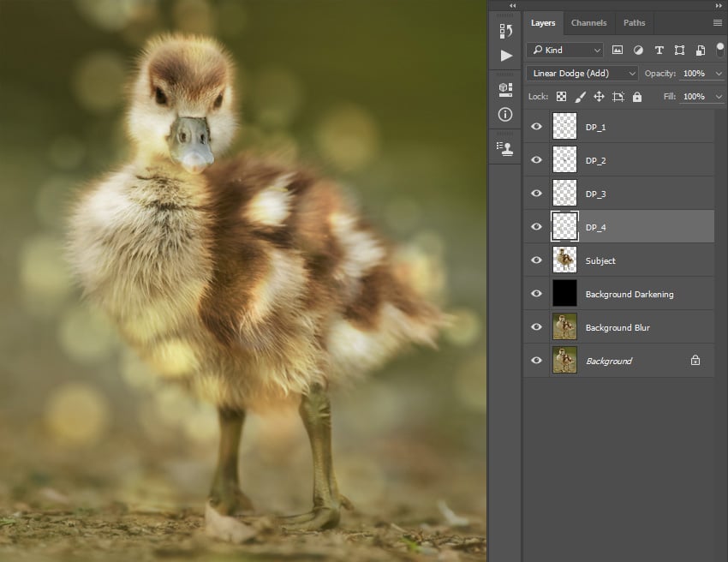Switch to the Channels tab
This screenshot has height=562, width=728.
tap(588, 23)
